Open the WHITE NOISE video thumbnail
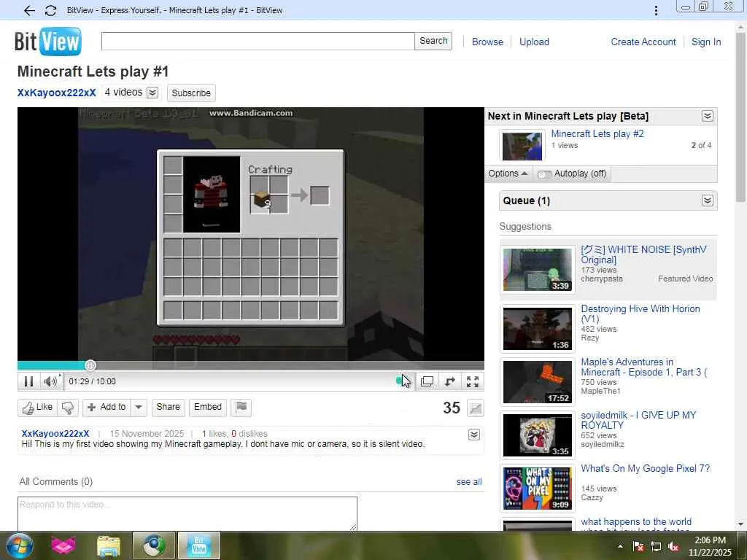 (538, 270)
